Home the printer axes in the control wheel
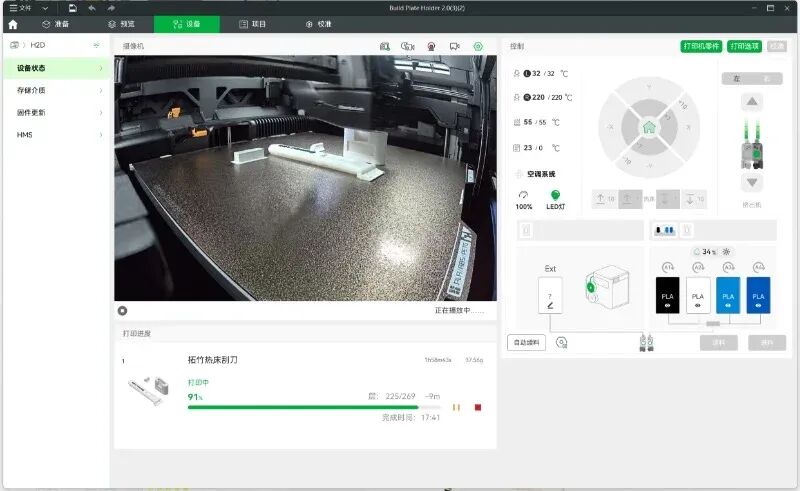This screenshot has height=491, width=800. 648,127
